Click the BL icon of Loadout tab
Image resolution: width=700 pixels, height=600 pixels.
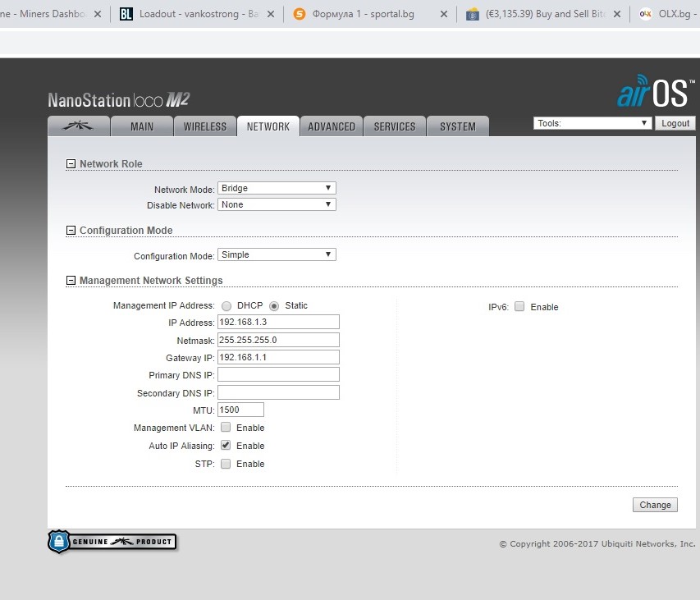click(x=126, y=14)
